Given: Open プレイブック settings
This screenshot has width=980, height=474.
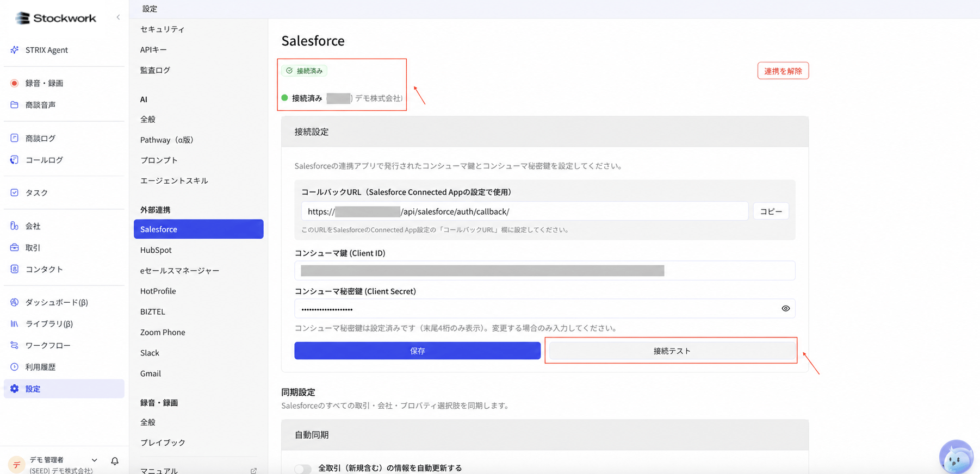Looking at the screenshot, I should coord(163,442).
